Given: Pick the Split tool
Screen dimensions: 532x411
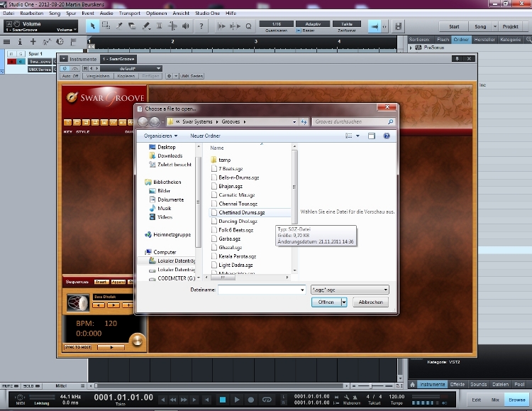Looking at the screenshot, I should pyautogui.click(x=119, y=26).
